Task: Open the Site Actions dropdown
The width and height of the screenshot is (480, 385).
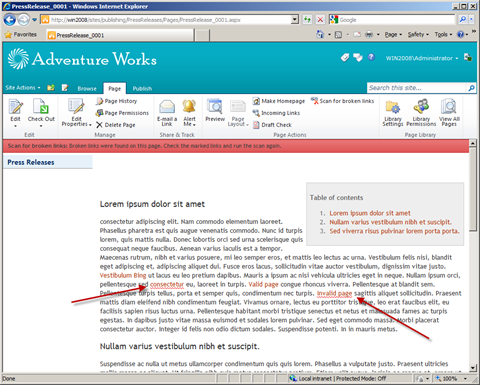Action: click(23, 88)
